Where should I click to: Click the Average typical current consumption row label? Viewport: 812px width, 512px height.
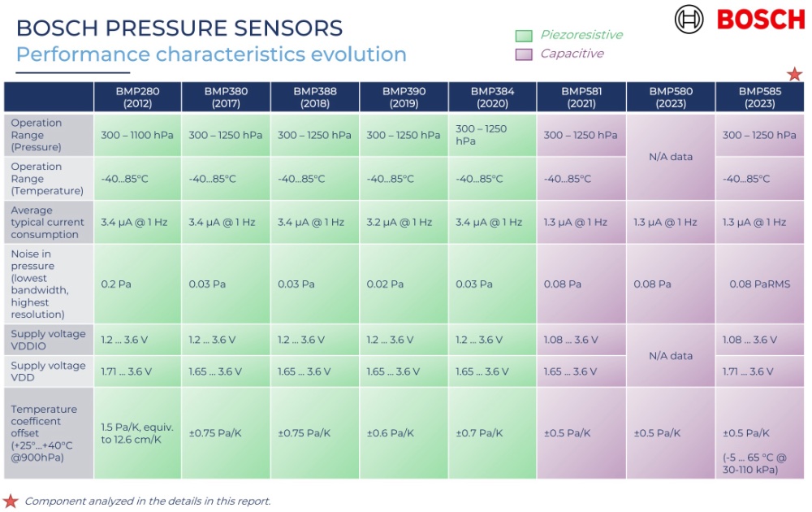(x=49, y=222)
